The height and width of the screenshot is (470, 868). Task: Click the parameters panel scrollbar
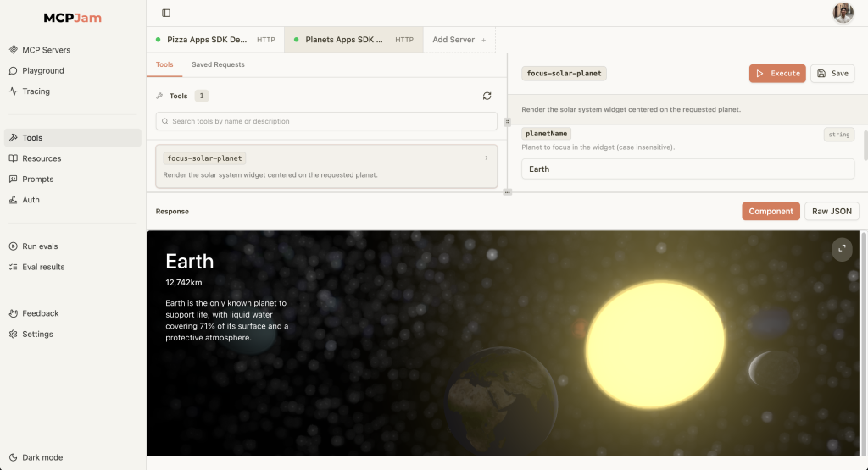[865, 146]
